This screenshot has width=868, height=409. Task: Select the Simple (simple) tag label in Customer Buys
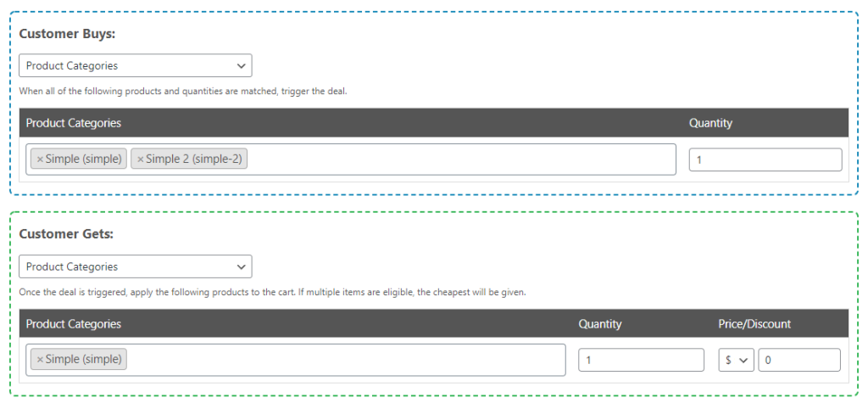[x=83, y=160]
